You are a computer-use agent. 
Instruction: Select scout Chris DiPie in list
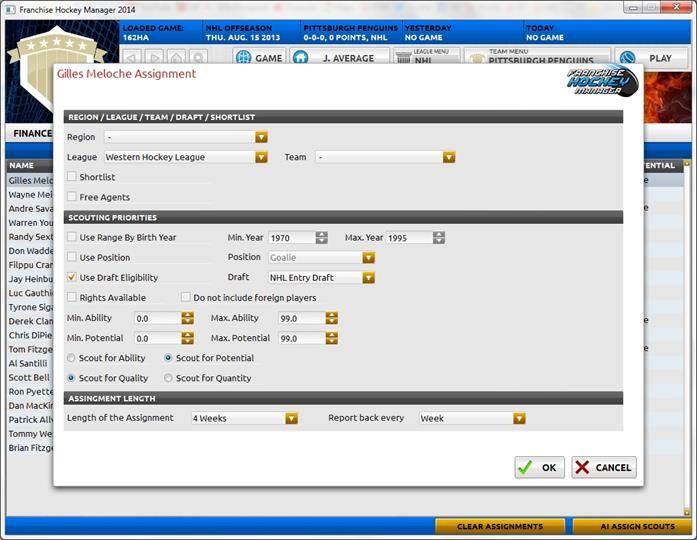[x=30, y=335]
